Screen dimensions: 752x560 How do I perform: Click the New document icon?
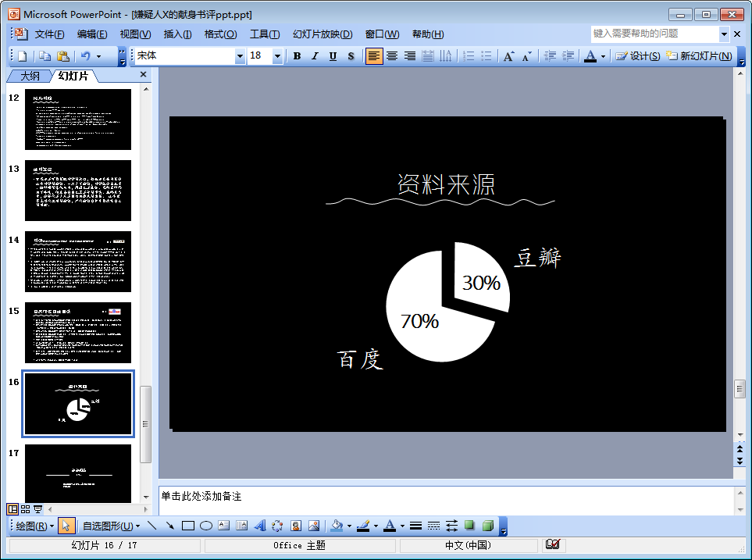(x=22, y=56)
